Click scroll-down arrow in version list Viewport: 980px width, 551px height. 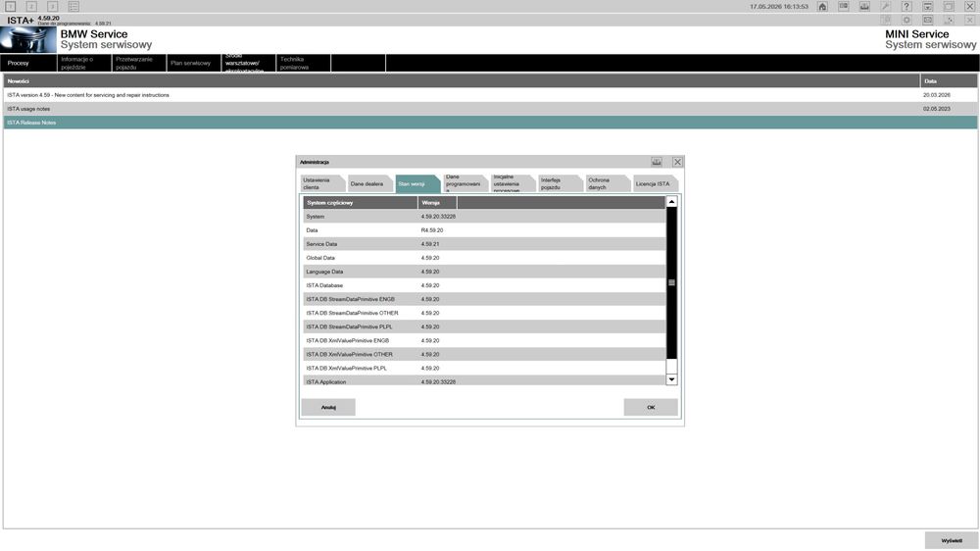672,379
